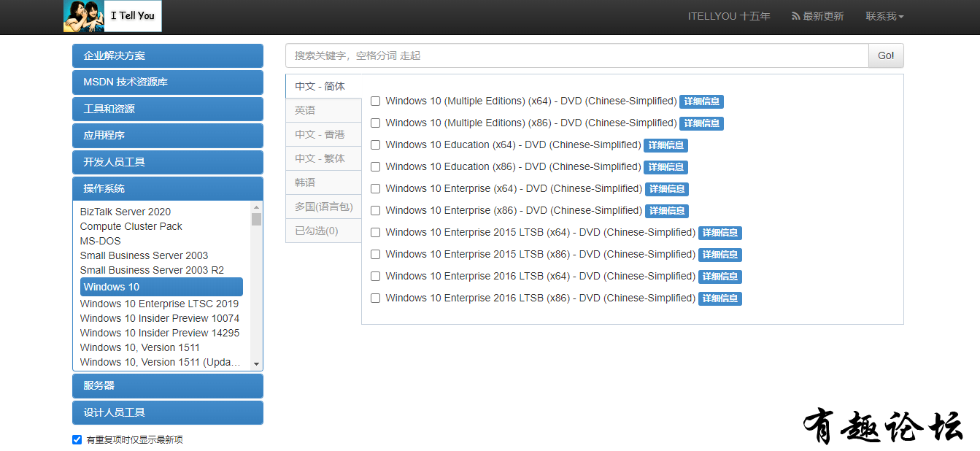The height and width of the screenshot is (451, 980).
Task: Select the highlighted Windows 10 entry
Action: click(161, 287)
